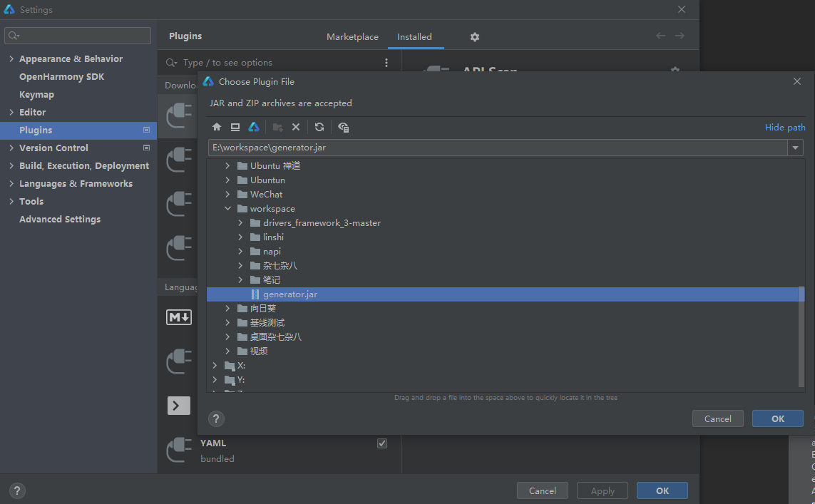The width and height of the screenshot is (815, 504).
Task: Expand the Appearance & Behavior section
Action: 11,59
